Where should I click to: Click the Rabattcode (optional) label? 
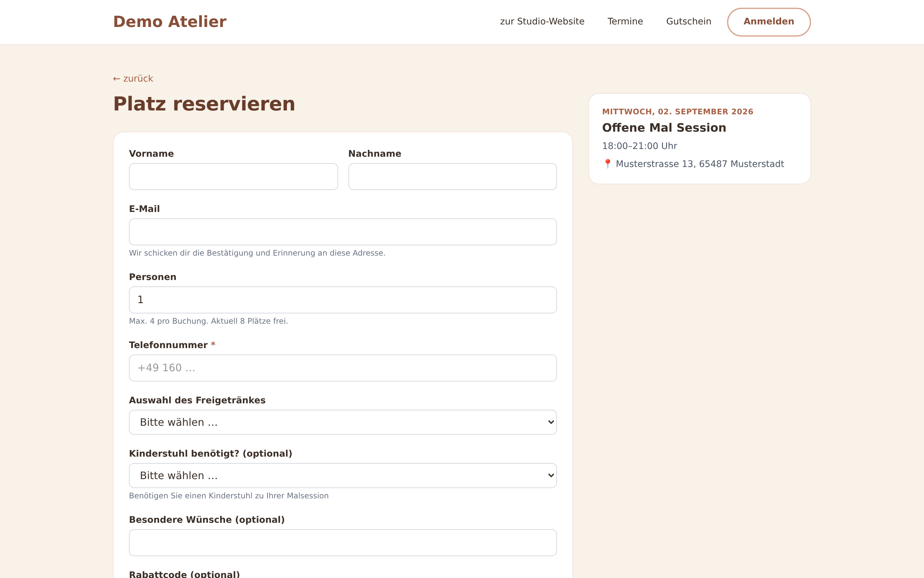click(184, 574)
